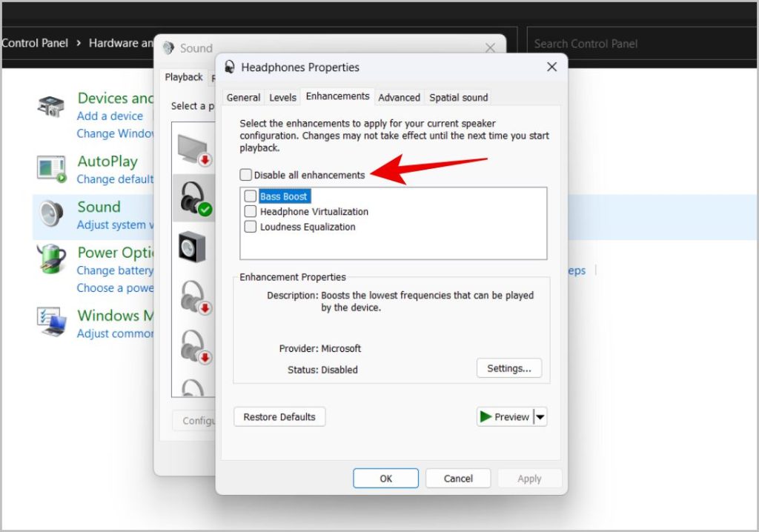The height and width of the screenshot is (532, 759).
Task: Enable the Bass Boost checkbox
Action: pyautogui.click(x=251, y=196)
